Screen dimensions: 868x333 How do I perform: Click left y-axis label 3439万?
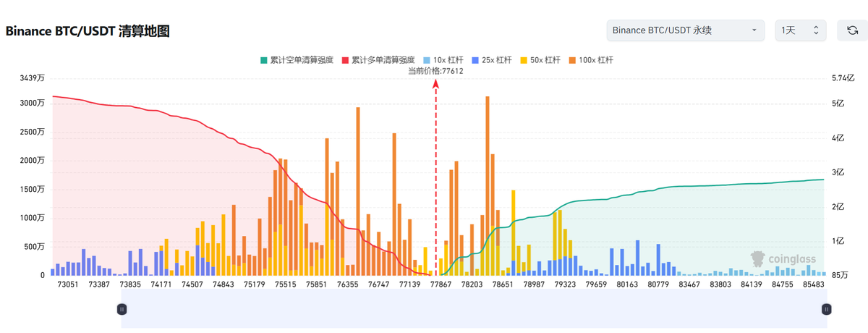(33, 77)
